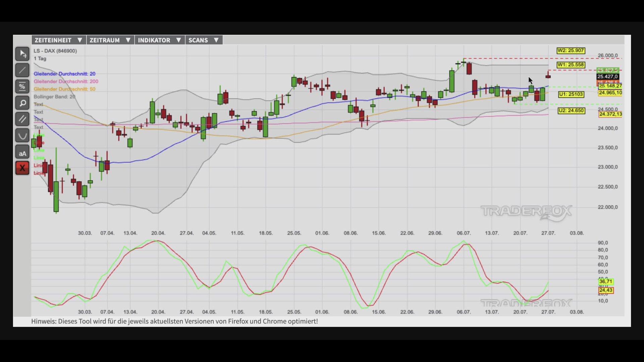Image resolution: width=644 pixels, height=362 pixels.
Task: Expand the ZEITRAUM dropdown
Action: click(110, 40)
